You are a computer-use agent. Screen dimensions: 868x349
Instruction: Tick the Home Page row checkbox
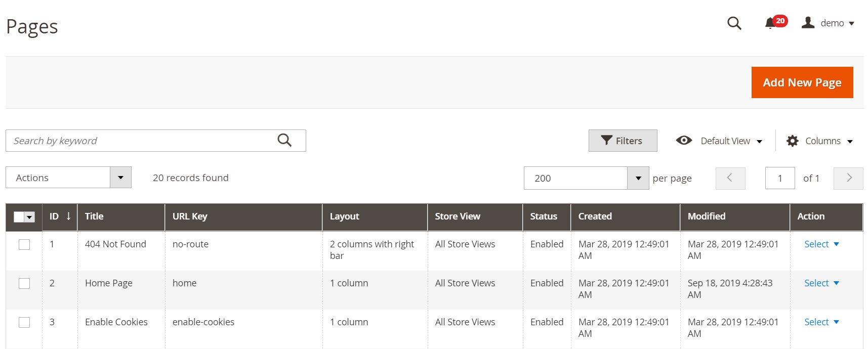(x=24, y=284)
